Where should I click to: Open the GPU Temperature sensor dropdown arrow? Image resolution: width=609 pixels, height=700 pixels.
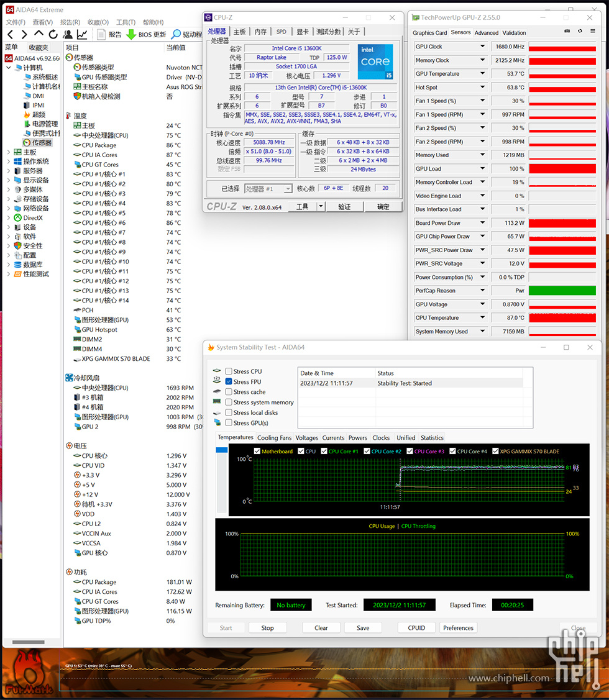483,74
